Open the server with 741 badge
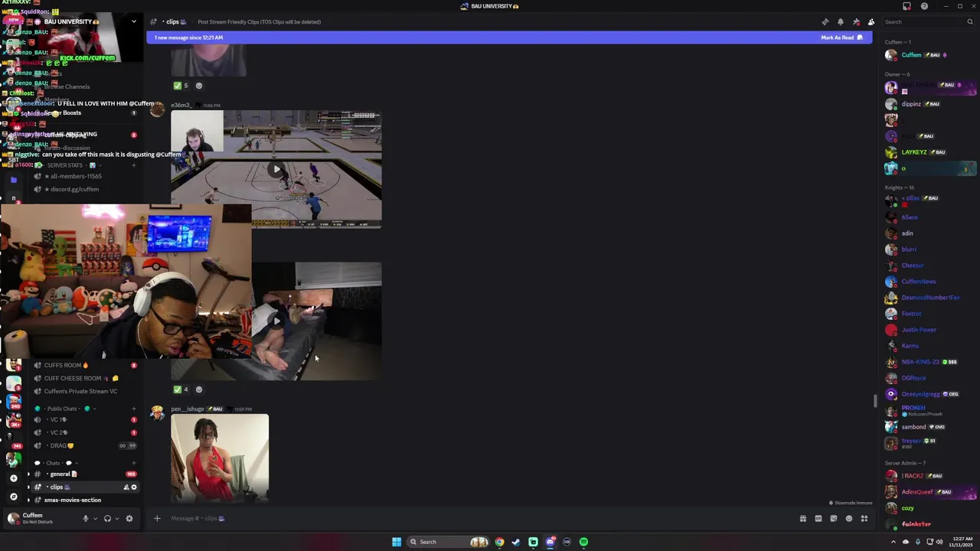Screen dimensions: 980x551 point(14,440)
